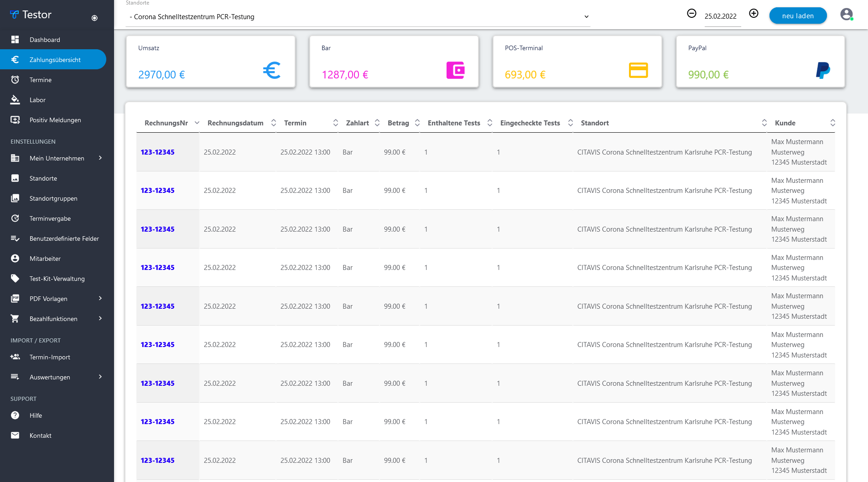This screenshot has height=482, width=868.
Task: Click the PayPal logo icon
Action: pos(823,70)
